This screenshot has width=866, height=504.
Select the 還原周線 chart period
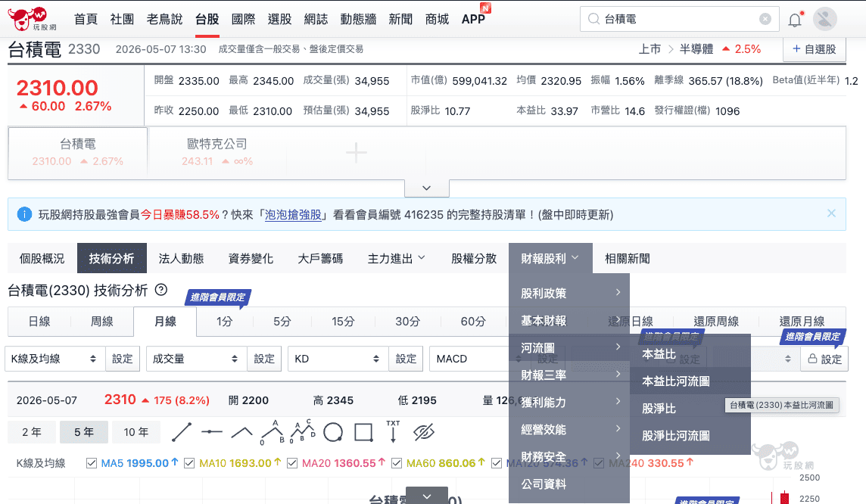coord(716,322)
